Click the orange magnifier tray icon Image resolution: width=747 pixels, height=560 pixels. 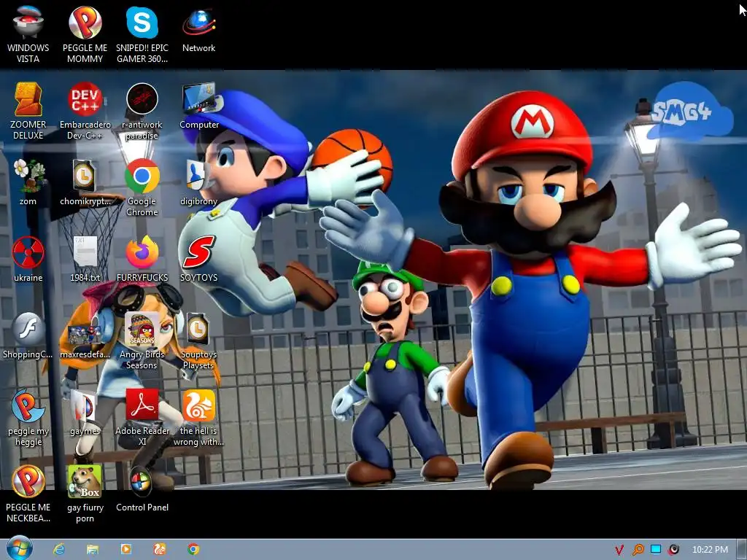(x=638, y=550)
